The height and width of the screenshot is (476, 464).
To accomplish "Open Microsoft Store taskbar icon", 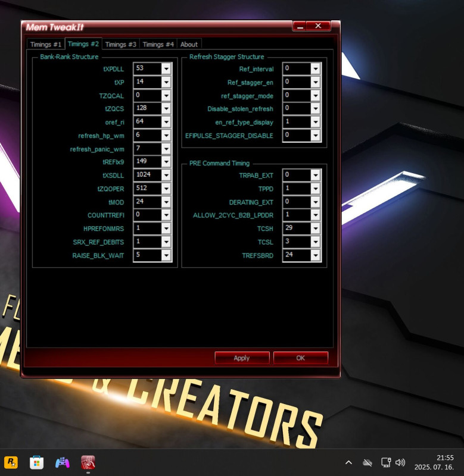I will (36, 463).
